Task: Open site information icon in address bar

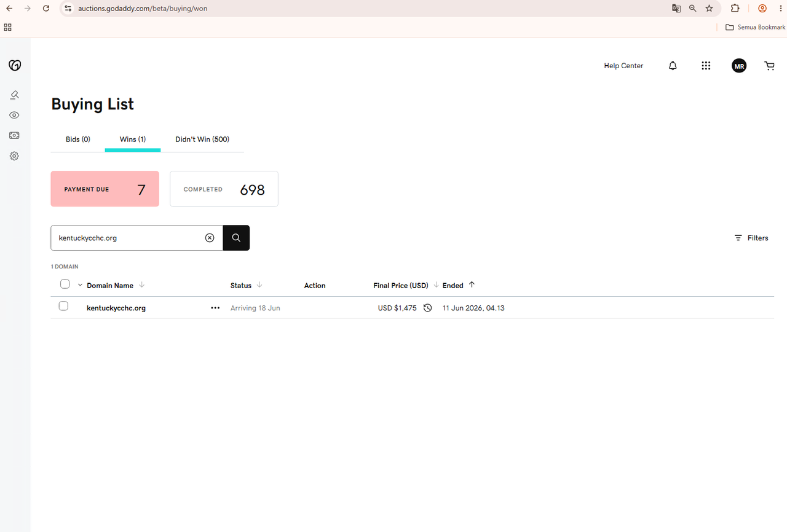Action: [x=68, y=9]
